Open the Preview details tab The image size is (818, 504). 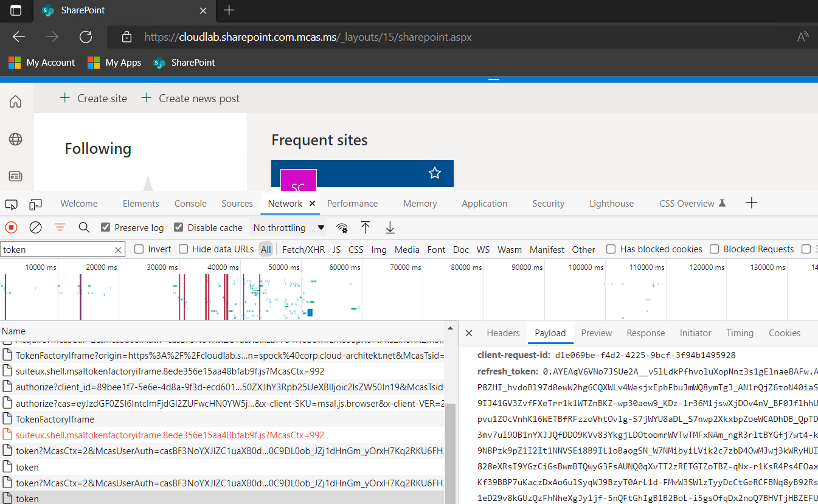pyautogui.click(x=596, y=333)
